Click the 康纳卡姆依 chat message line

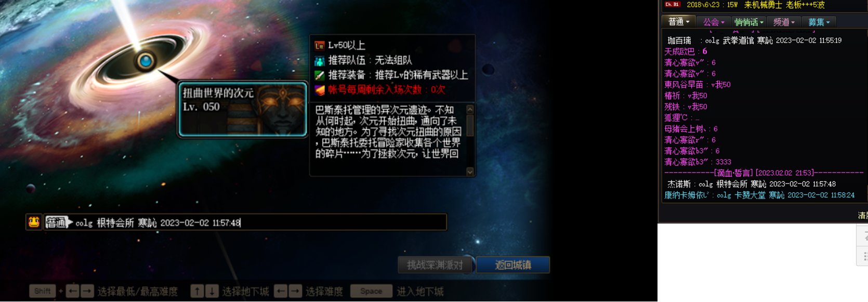[x=759, y=195]
